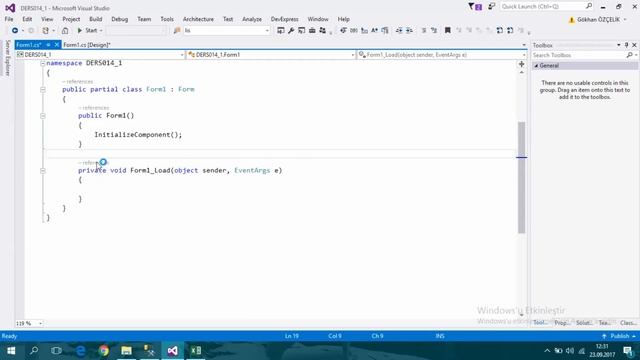640x360 pixels.
Task: Open the Debug menu
Action: 120,19
